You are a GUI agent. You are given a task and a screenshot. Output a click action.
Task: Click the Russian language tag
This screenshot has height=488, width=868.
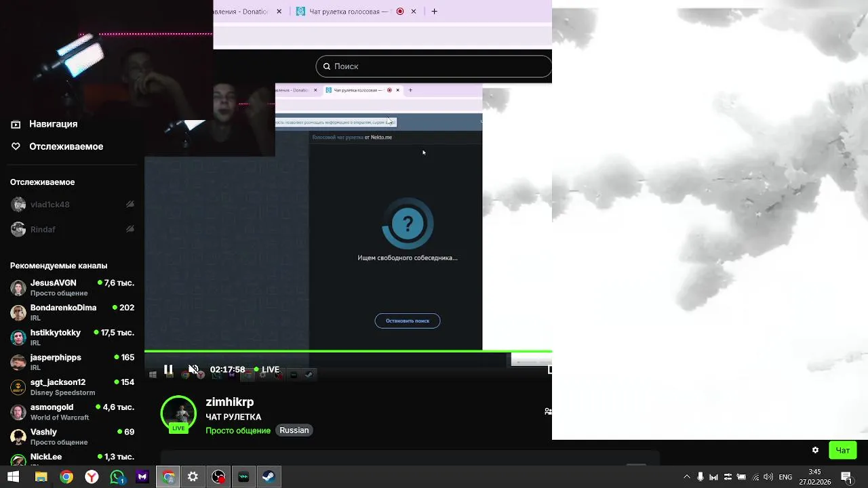[x=294, y=430]
